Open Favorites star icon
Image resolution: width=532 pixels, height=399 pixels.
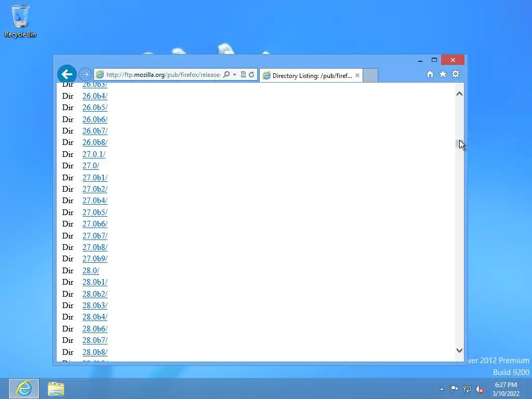coord(443,74)
